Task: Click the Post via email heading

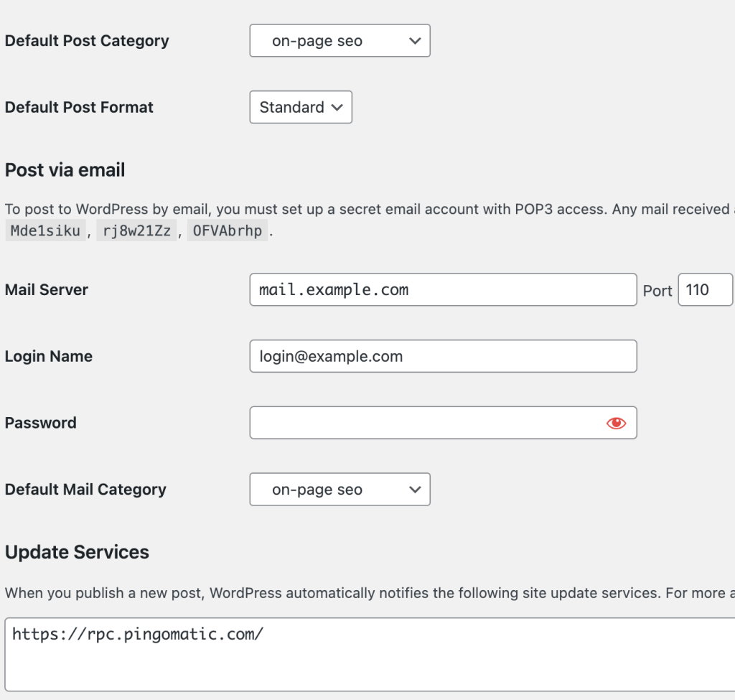Action: (x=65, y=170)
